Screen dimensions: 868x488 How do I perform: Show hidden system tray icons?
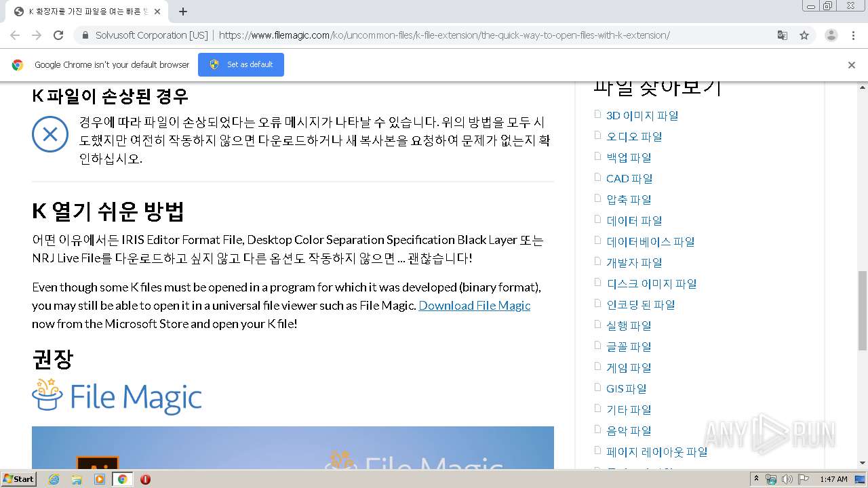[x=756, y=479]
